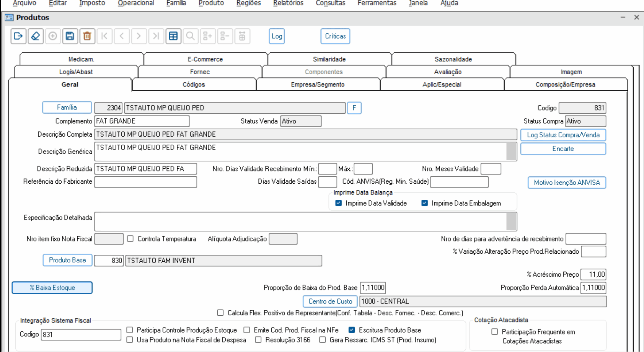Click the magnifier search icon

(191, 36)
